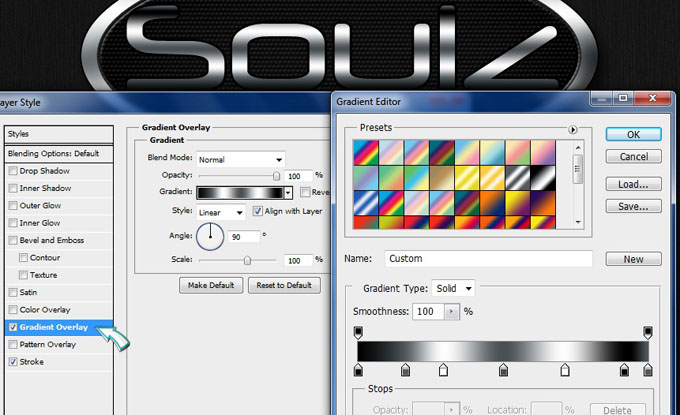Open the gradient Style dropdown set to Linear

[221, 212]
